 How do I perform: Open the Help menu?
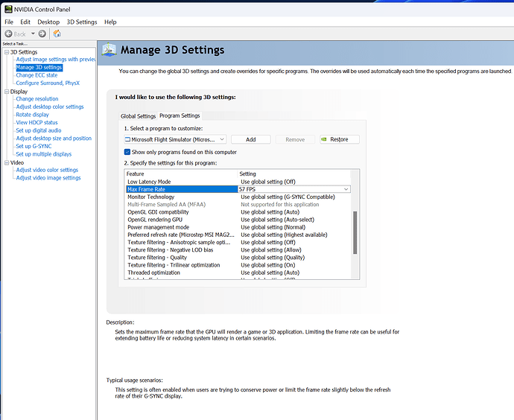[110, 22]
